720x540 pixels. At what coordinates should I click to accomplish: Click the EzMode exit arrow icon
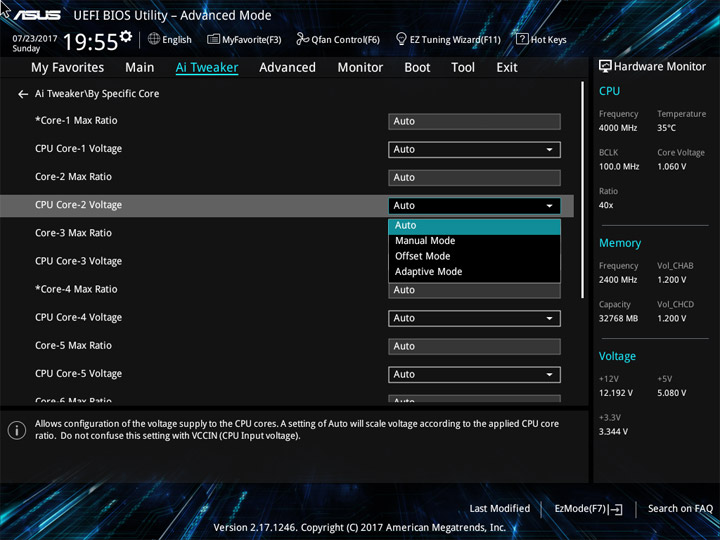(x=615, y=509)
